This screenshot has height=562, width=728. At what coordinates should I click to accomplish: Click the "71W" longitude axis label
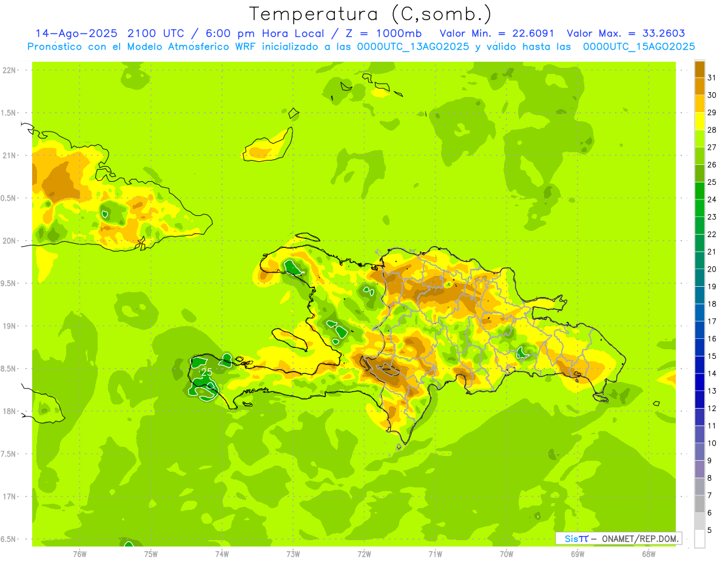[x=435, y=554]
